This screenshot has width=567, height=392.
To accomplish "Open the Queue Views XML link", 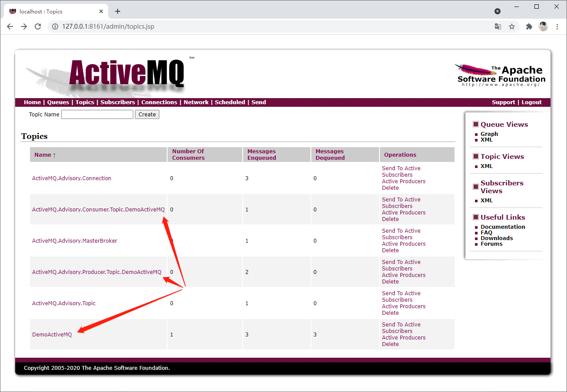I will click(x=487, y=140).
